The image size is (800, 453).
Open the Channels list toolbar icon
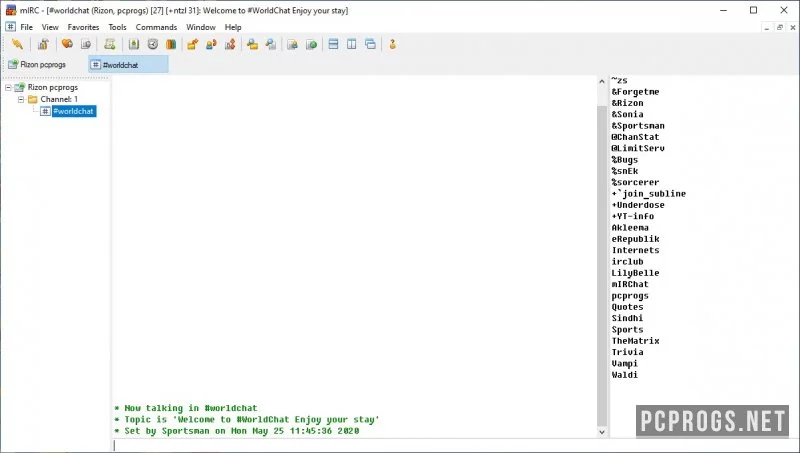click(x=86, y=44)
